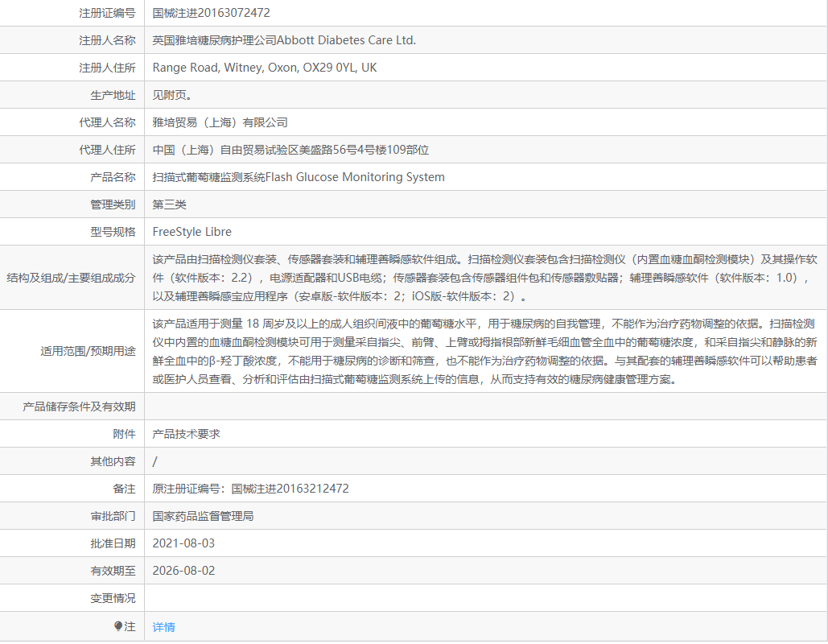Click the 产品储存条件及有效期 label
Viewport: 828px width, 644px height.
79,407
